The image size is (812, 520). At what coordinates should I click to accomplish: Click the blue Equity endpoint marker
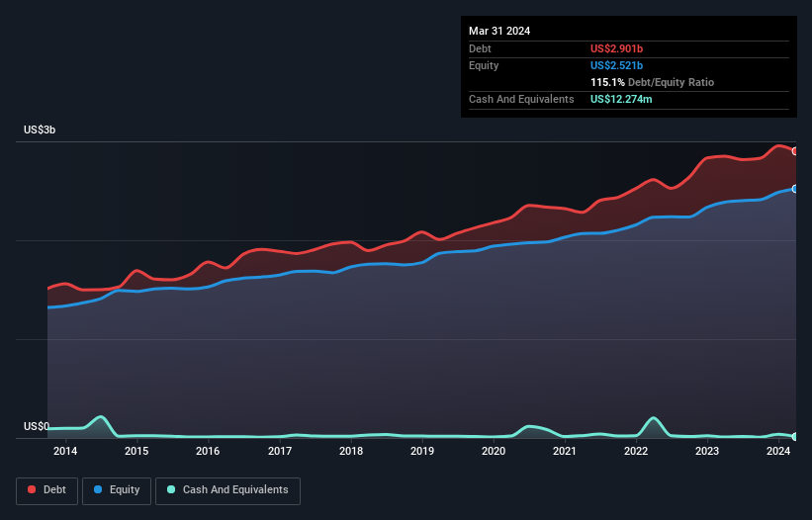tap(795, 188)
